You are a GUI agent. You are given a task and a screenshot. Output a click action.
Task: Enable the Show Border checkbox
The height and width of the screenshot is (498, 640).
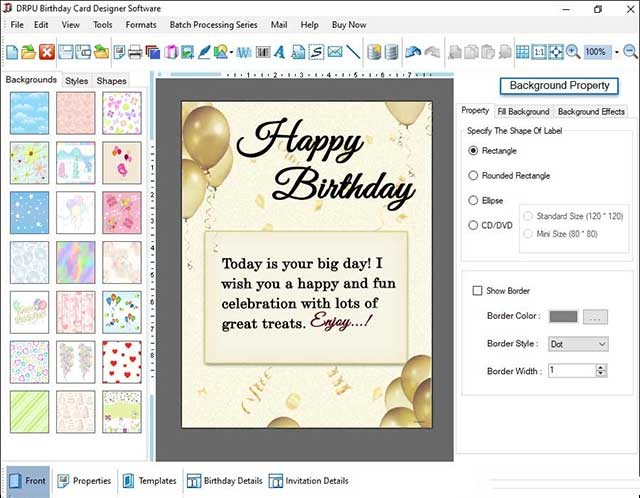tap(477, 291)
